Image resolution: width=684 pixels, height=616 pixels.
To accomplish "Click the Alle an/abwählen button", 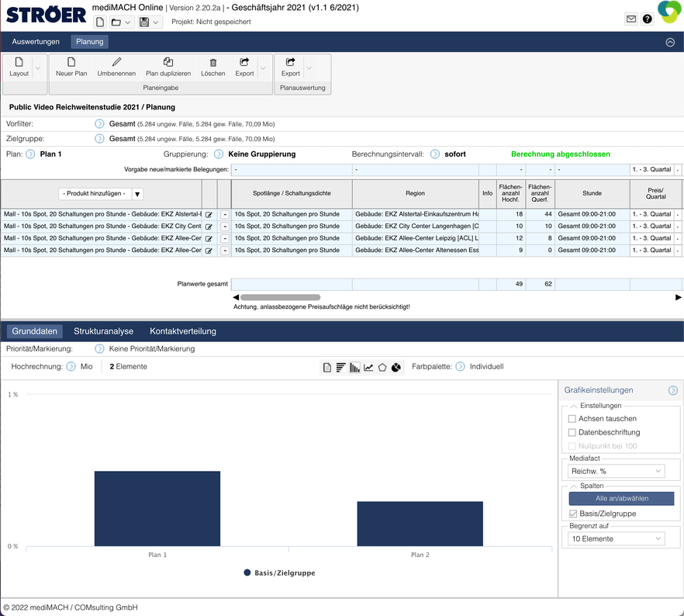I will [621, 499].
